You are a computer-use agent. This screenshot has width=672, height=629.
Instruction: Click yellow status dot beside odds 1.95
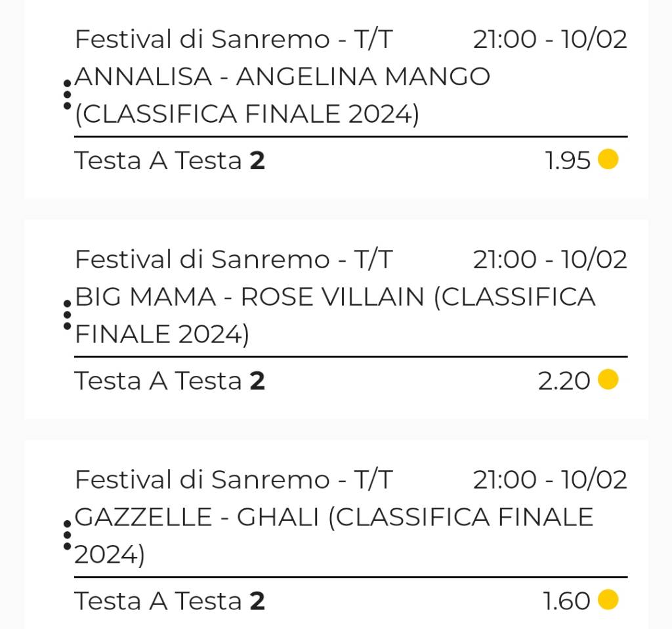click(608, 159)
